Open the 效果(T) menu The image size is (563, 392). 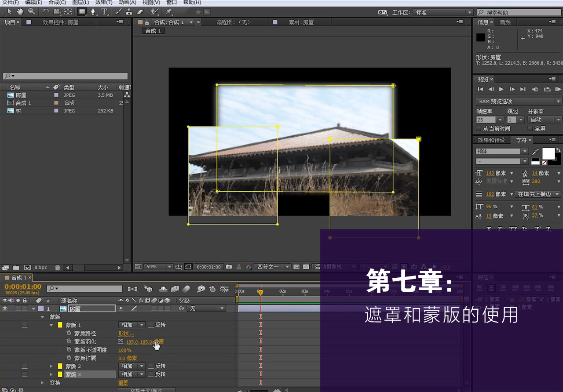[104, 3]
